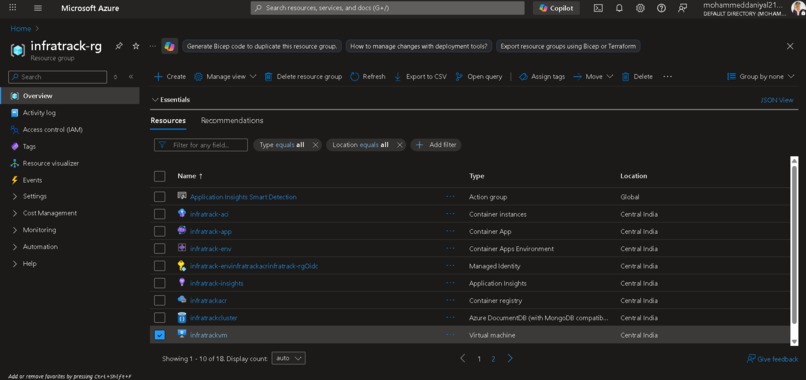This screenshot has width=806, height=380.
Task: Select infratrack-aci checkbox
Action: coord(160,214)
